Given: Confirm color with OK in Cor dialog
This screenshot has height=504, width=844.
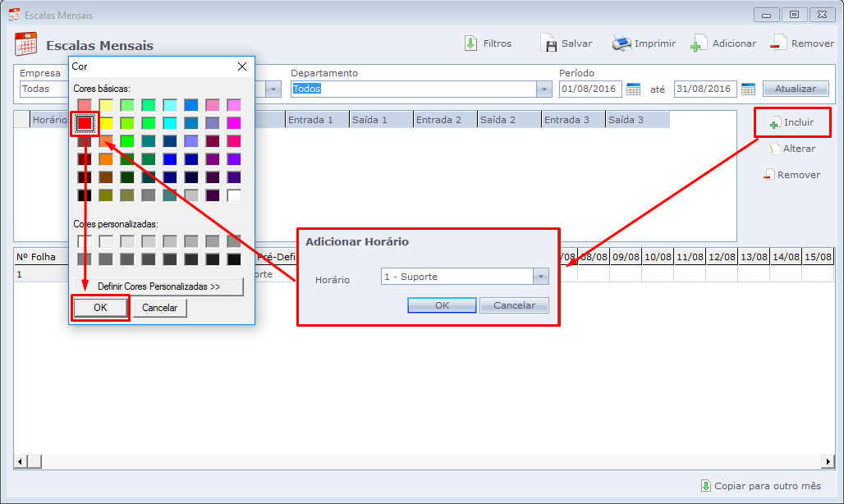Looking at the screenshot, I should [x=100, y=308].
